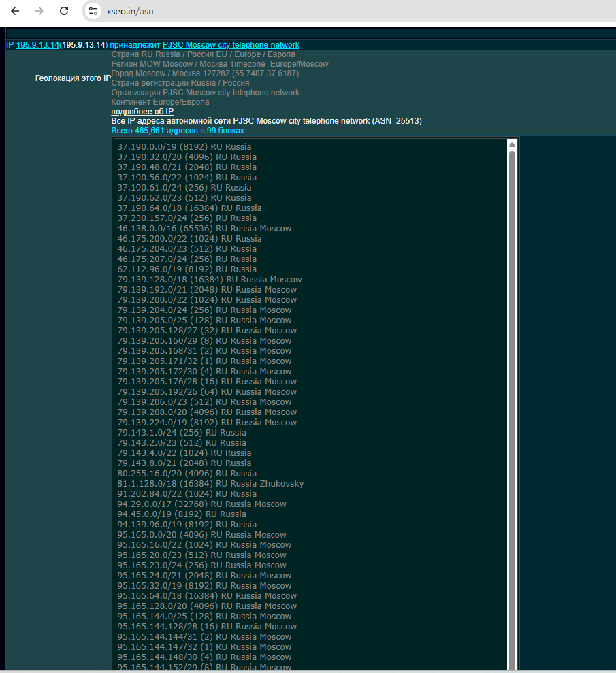Viewport: 616px width, 673px height.
Task: Select row 79.143.1.0/24 (256)
Action: 182,433
